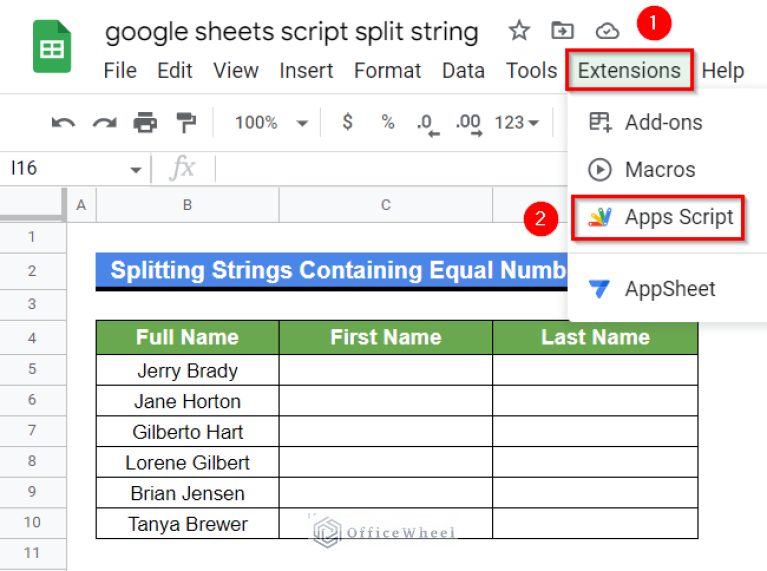Screen dimensions: 767x571
Task: Open the 100% zoom dropdown
Action: [x=271, y=123]
